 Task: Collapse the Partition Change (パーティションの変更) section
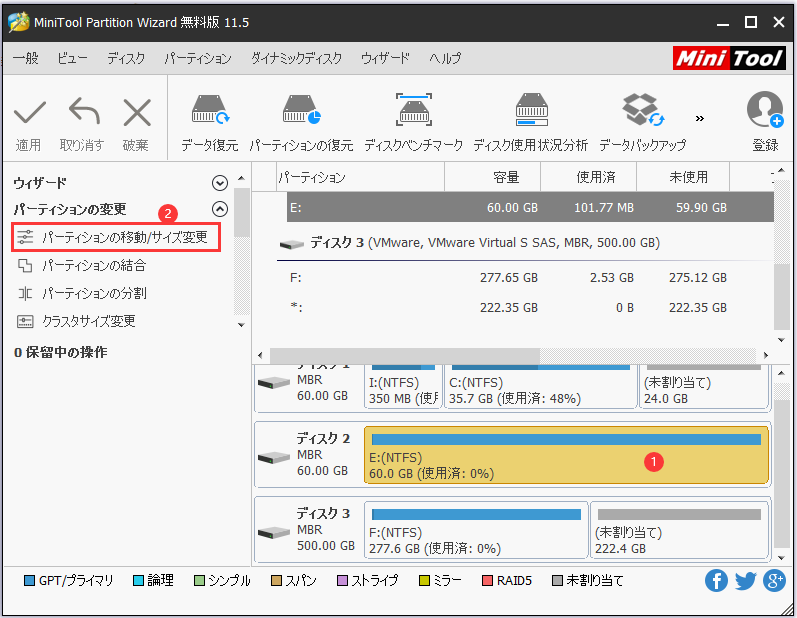pyautogui.click(x=220, y=209)
